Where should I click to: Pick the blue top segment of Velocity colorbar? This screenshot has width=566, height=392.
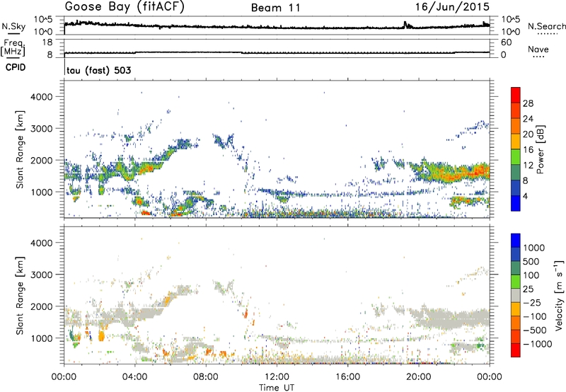pos(516,241)
